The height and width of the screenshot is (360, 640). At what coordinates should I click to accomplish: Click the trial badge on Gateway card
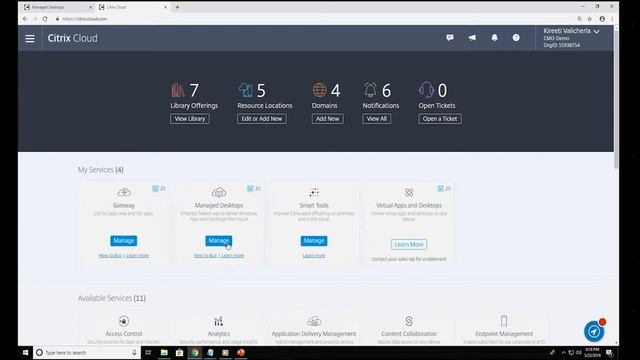159,189
